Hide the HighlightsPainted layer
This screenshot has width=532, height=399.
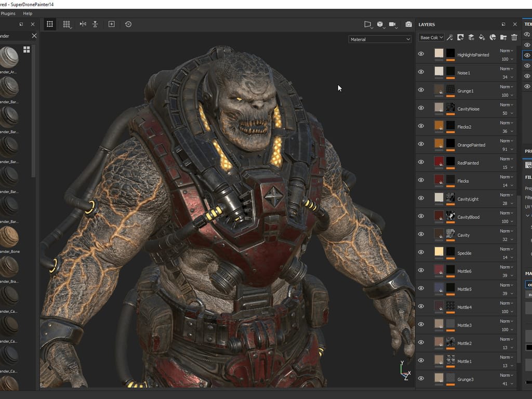[421, 54]
